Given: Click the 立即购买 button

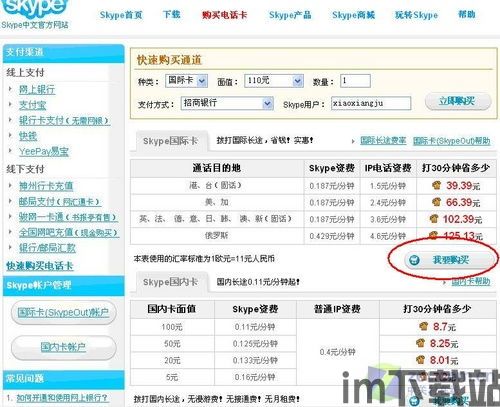Looking at the screenshot, I should pyautogui.click(x=458, y=101).
